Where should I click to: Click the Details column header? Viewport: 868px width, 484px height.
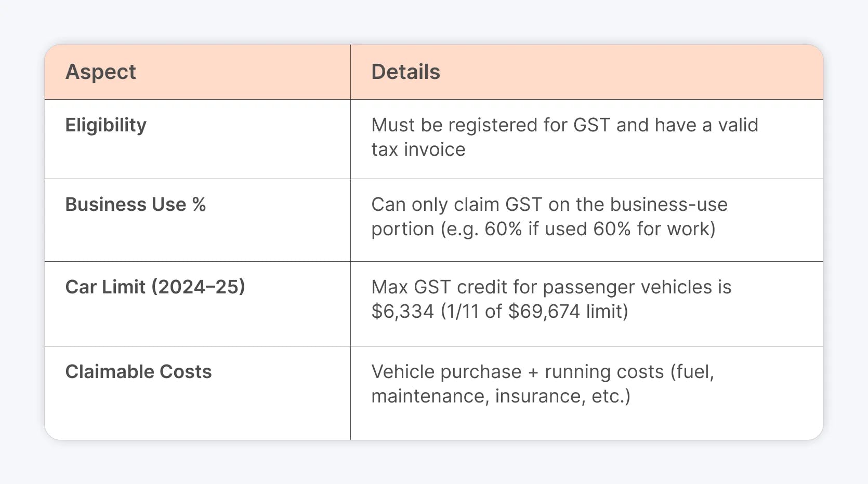(405, 72)
